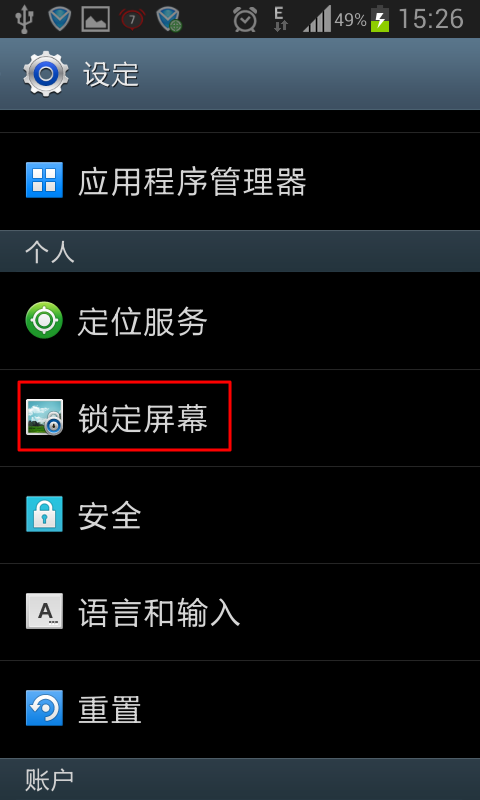Tap the 个人 section header
Screen dimensions: 480x800
click(x=240, y=252)
